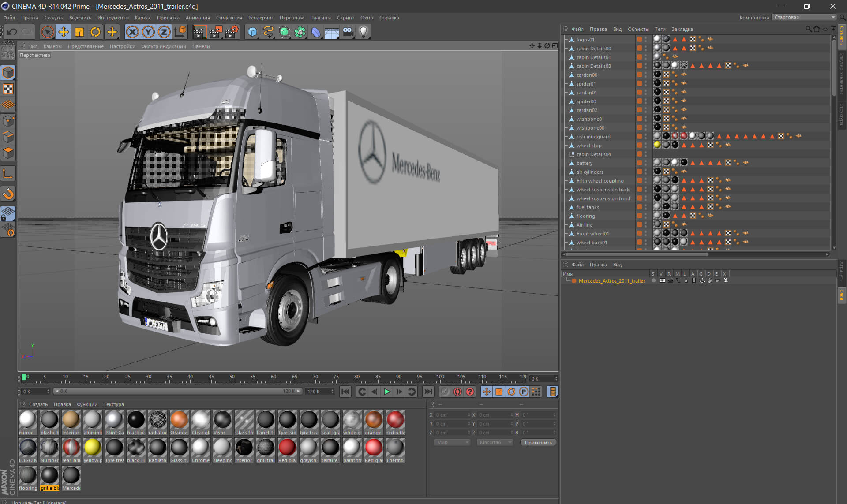Jump to end of animation
847x504 pixels.
point(428,392)
